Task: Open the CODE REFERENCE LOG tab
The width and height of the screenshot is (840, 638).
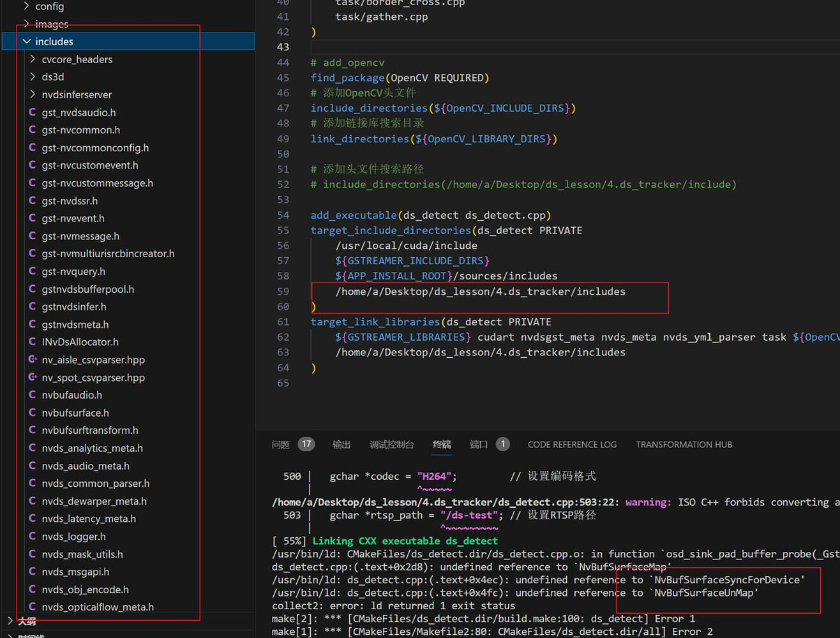Action: (x=572, y=445)
